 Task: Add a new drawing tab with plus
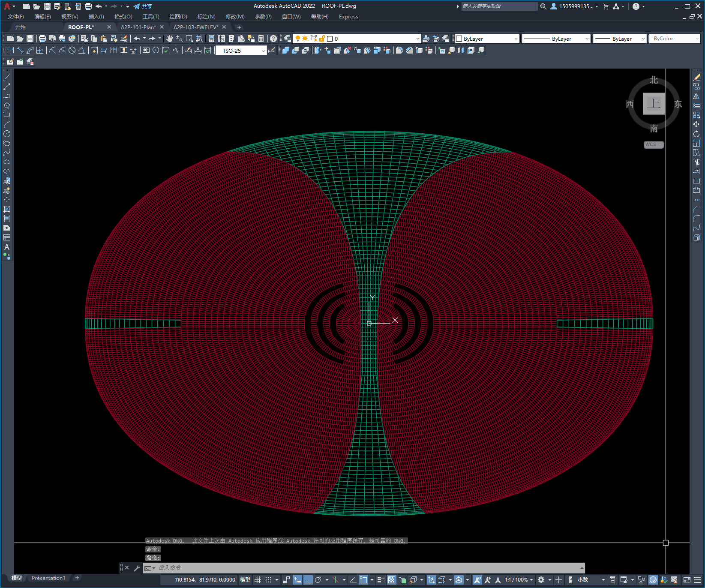tap(239, 27)
